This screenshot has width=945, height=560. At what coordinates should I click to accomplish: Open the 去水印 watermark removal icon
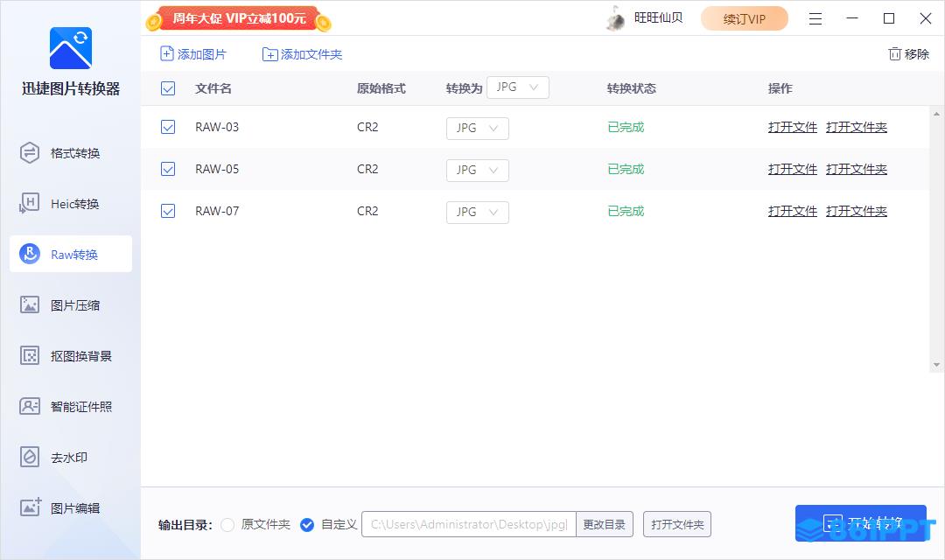(30, 458)
